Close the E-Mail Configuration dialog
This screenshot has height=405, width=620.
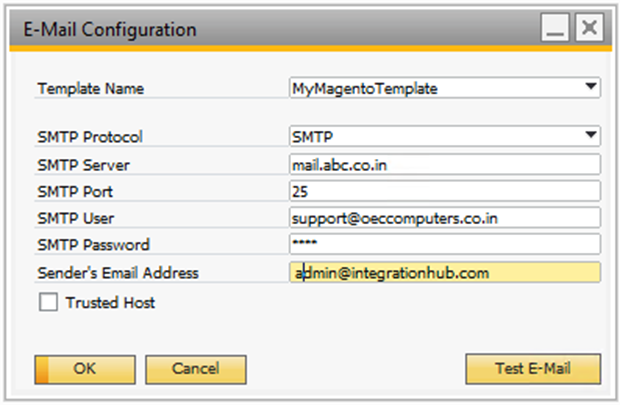coord(591,30)
